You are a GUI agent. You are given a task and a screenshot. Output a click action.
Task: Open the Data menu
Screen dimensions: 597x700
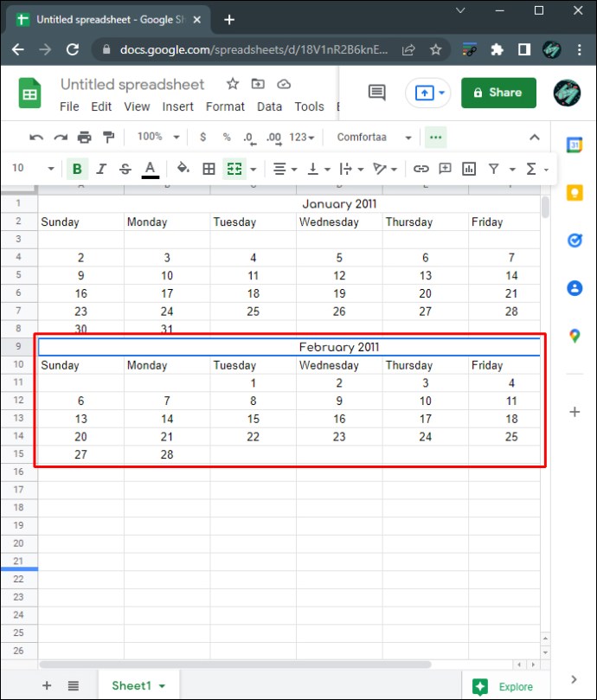pyautogui.click(x=269, y=106)
